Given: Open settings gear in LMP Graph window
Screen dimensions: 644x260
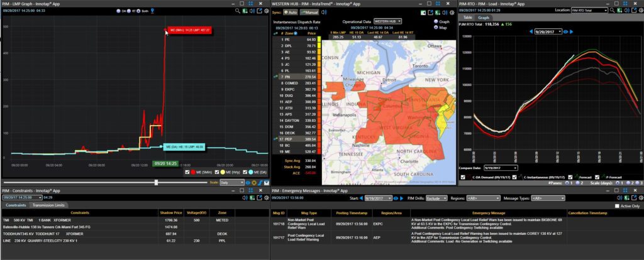Looking at the screenshot, I should (266, 11).
